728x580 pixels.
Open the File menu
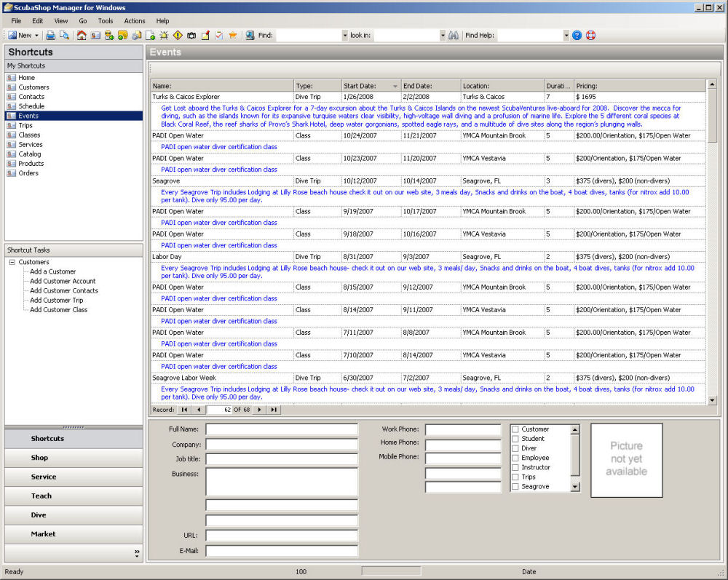tap(16, 21)
